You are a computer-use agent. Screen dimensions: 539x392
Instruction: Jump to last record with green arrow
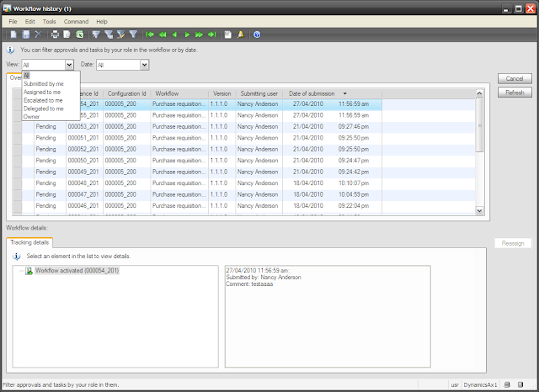[x=211, y=34]
